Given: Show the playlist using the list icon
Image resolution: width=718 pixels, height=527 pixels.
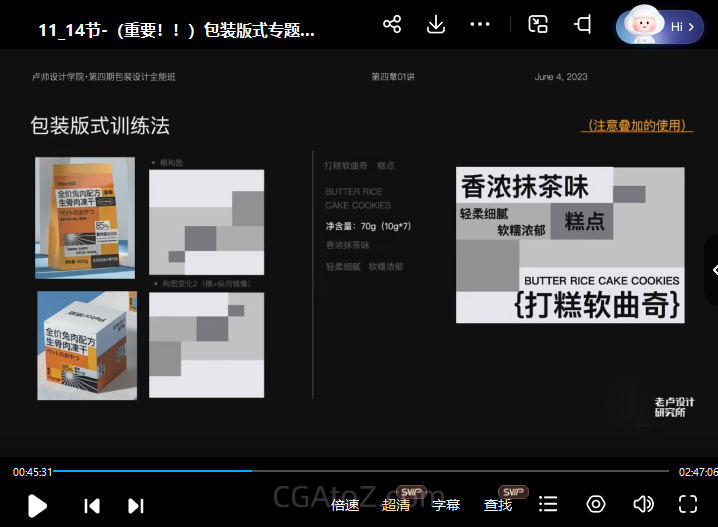Looking at the screenshot, I should click(x=548, y=504).
